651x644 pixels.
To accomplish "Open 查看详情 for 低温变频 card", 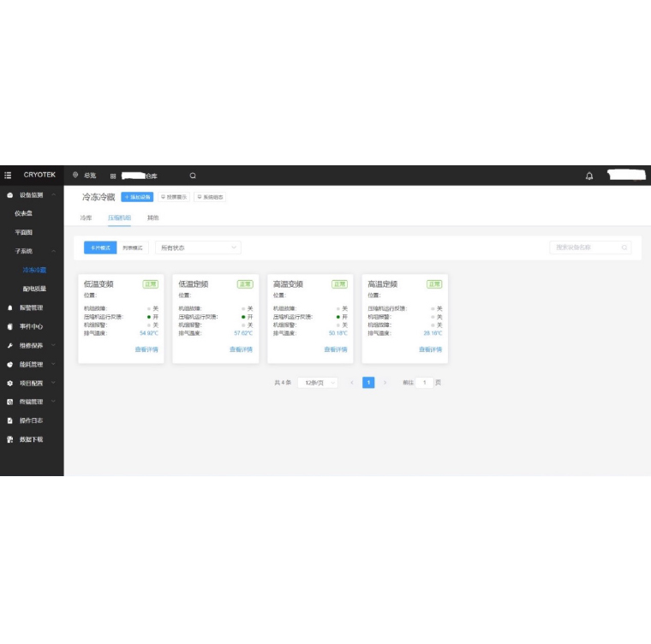I will (146, 349).
